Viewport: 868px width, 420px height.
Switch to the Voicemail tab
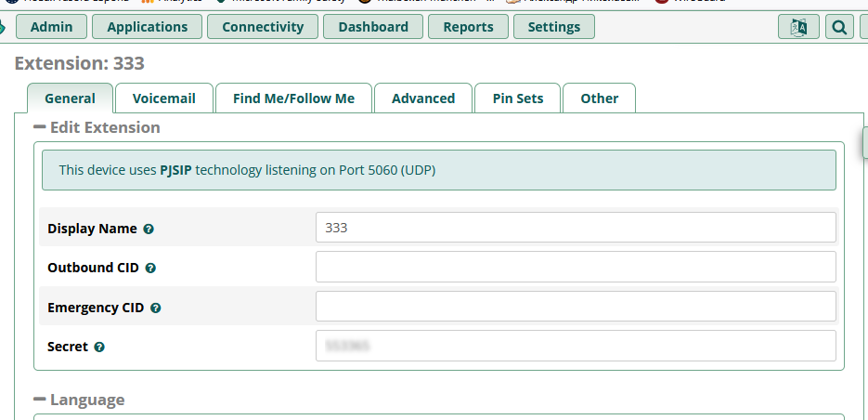pyautogui.click(x=164, y=98)
